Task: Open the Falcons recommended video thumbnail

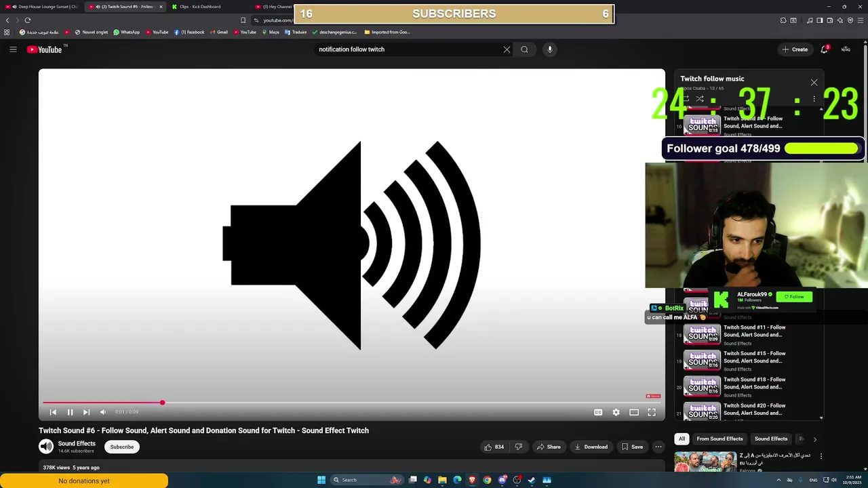Action: [705, 462]
